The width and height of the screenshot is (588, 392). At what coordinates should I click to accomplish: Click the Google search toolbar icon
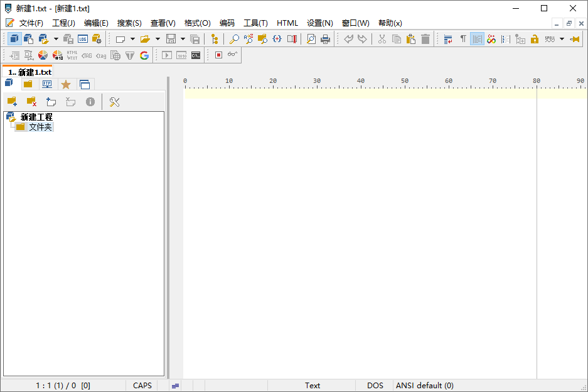[x=144, y=55]
